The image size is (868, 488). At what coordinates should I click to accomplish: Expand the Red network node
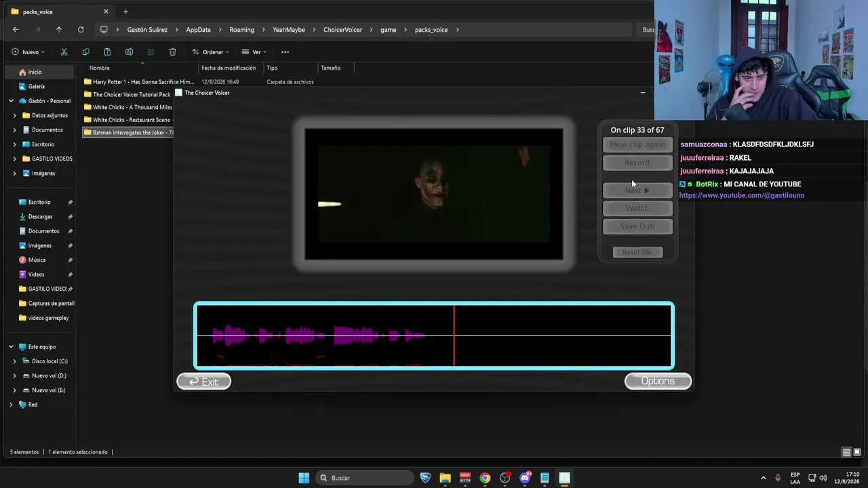coord(11,405)
